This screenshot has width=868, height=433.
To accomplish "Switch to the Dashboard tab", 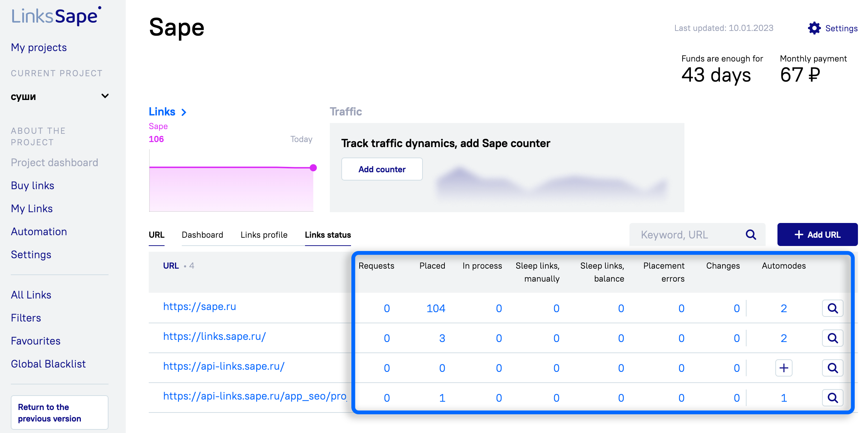I will click(x=202, y=235).
